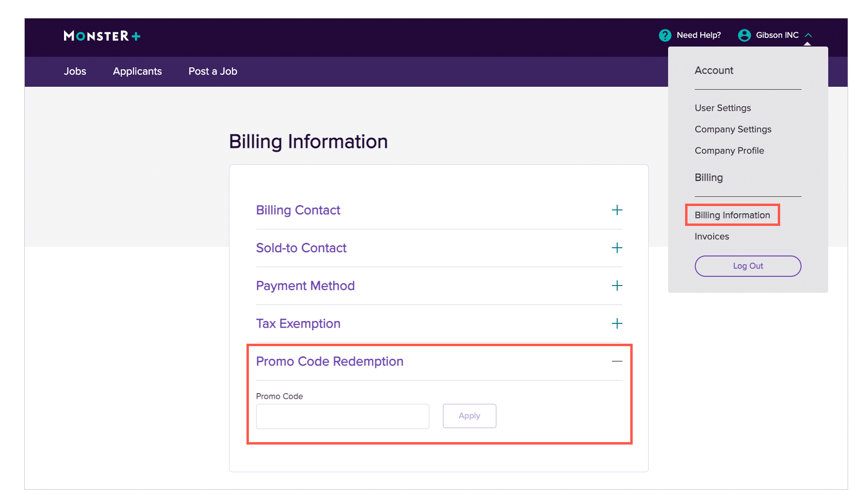Screen dimensions: 868x494
Task: Expand Billing Contact with plus icon
Action: point(617,210)
